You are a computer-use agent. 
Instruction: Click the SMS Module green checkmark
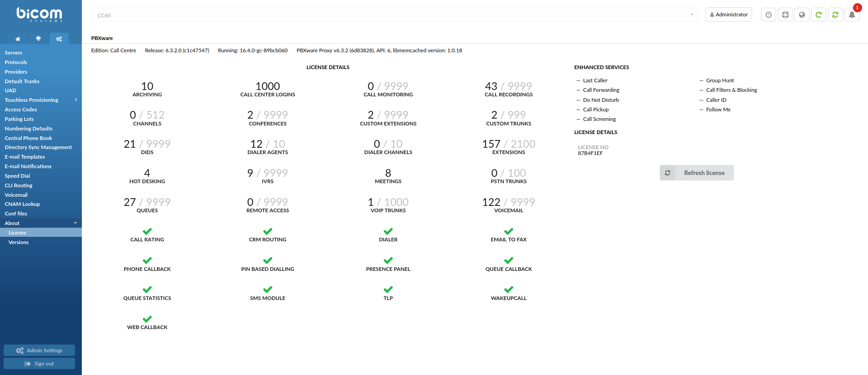coord(268,290)
